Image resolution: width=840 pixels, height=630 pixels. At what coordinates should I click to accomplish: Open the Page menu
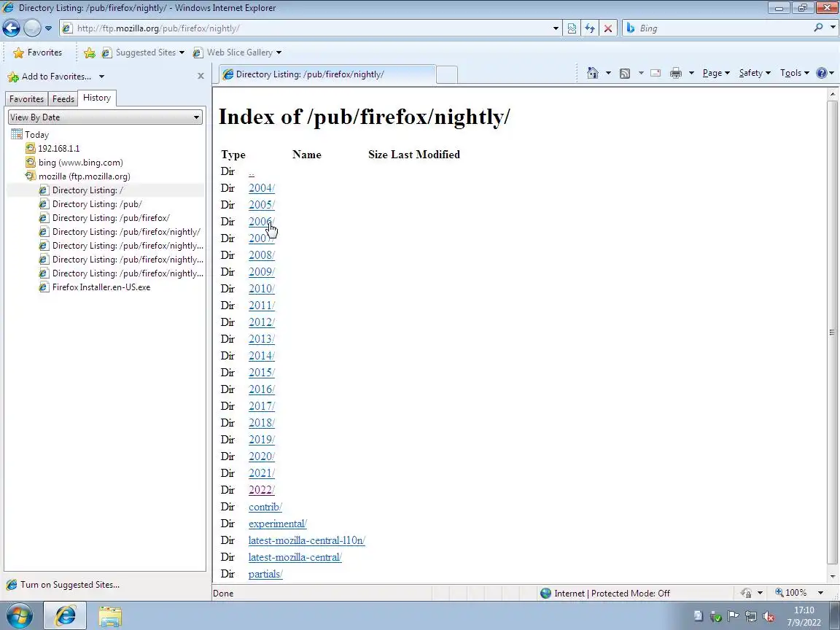pos(716,73)
